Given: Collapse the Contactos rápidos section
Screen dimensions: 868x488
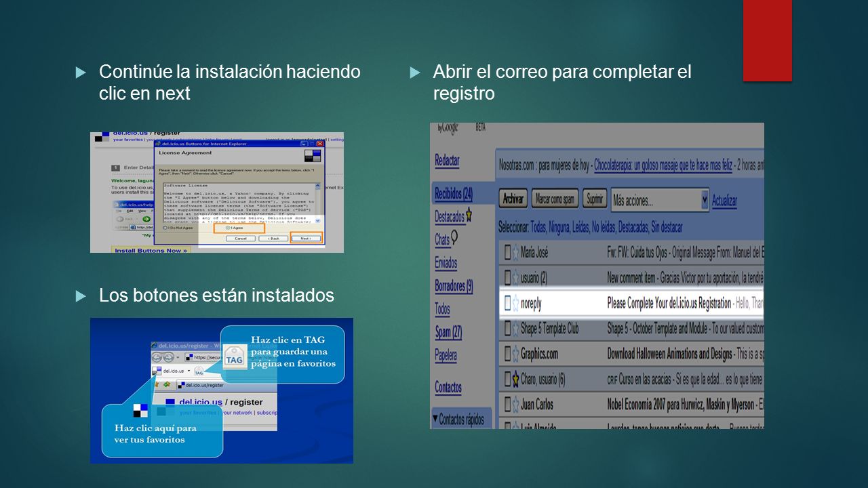Looking at the screenshot, I should pos(435,419).
